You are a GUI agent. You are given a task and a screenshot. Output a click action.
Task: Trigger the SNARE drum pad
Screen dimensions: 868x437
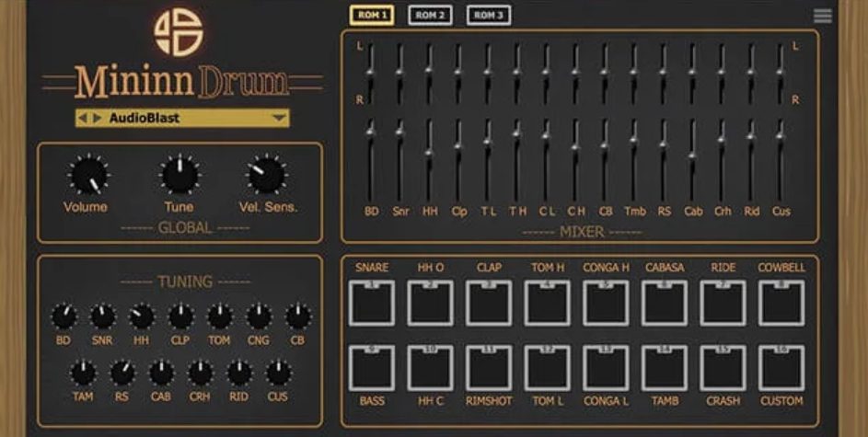371,304
